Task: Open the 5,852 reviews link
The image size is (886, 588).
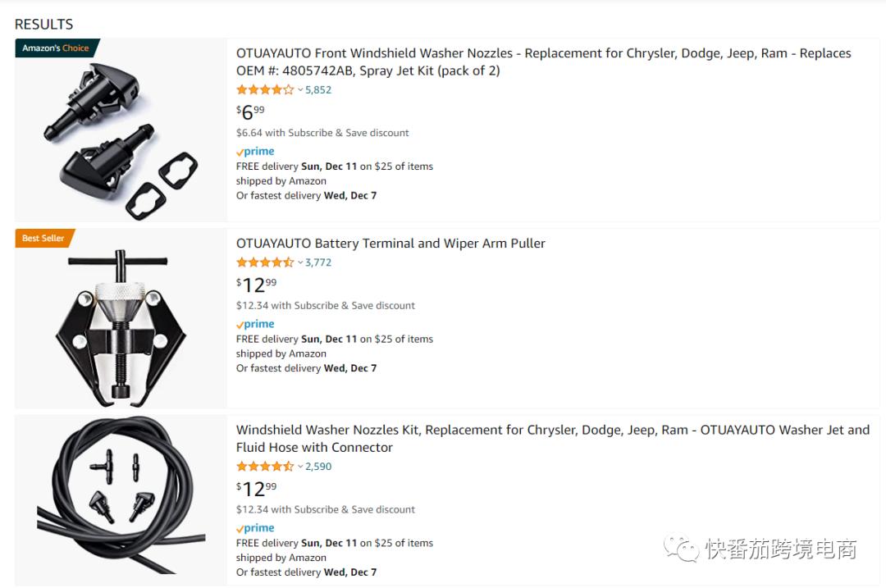Action: (318, 90)
